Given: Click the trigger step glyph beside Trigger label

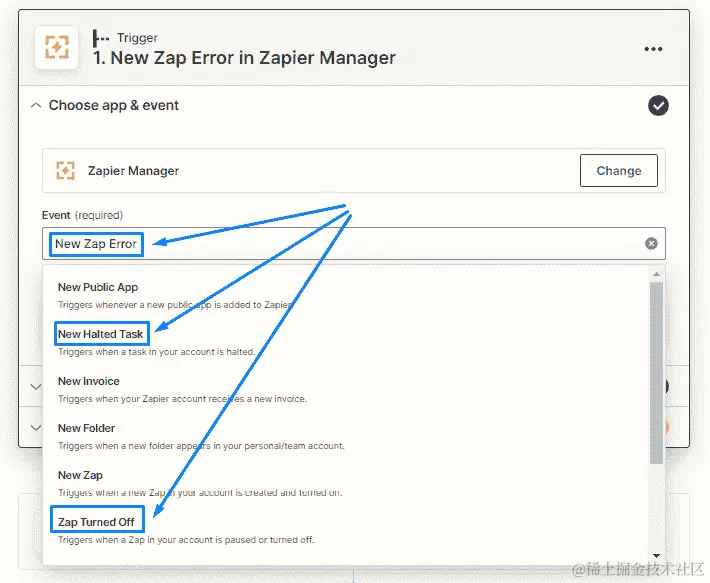Looking at the screenshot, I should coord(101,38).
